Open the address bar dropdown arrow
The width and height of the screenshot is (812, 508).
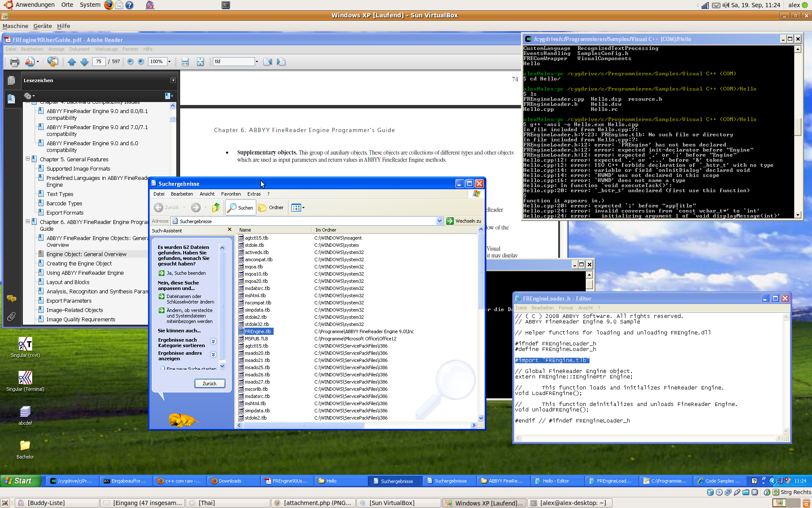tap(439, 221)
